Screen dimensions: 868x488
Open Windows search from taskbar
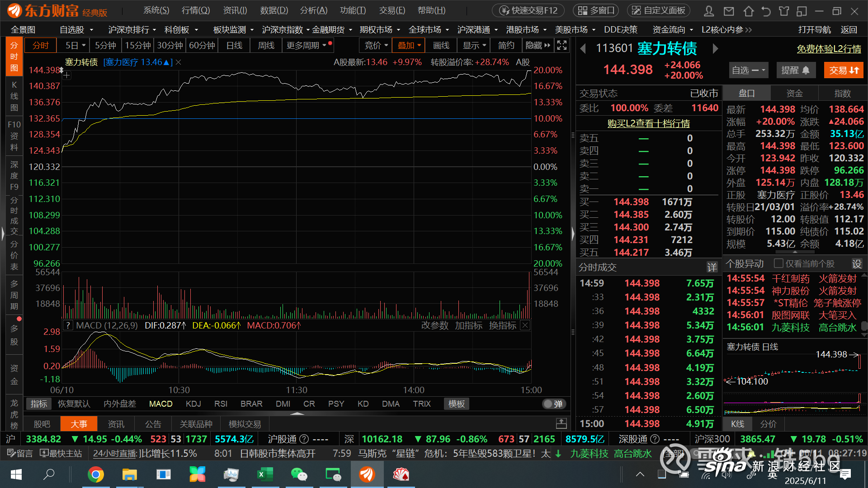coord(49,474)
